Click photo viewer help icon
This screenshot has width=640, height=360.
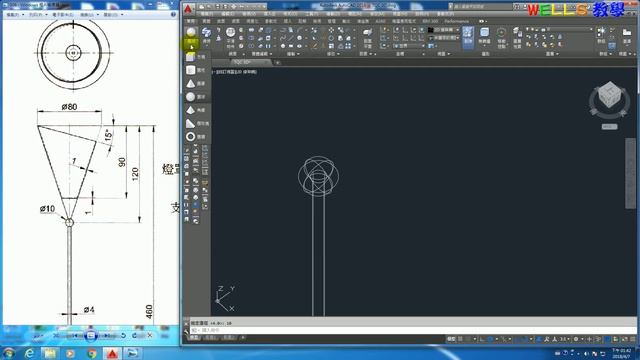pos(173,14)
